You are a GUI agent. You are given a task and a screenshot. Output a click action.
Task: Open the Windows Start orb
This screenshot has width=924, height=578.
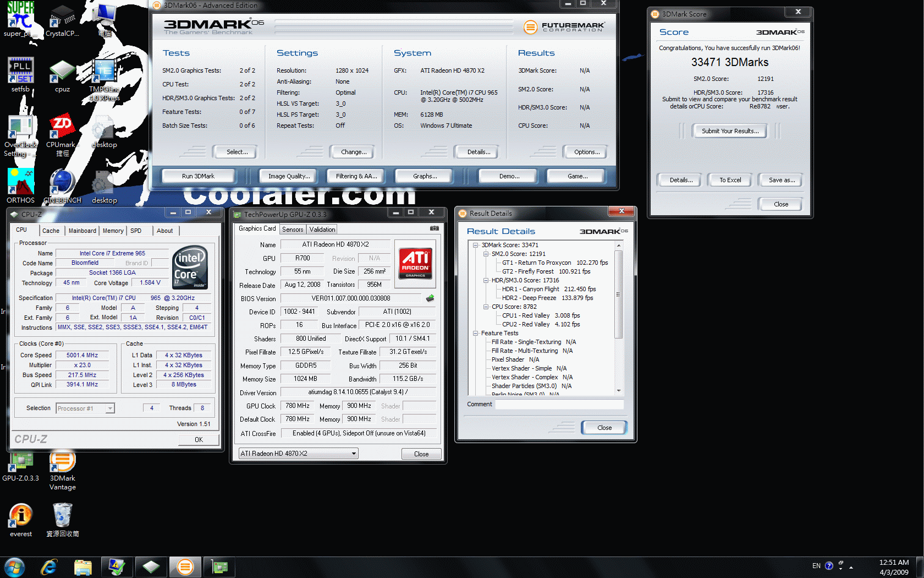[14, 566]
